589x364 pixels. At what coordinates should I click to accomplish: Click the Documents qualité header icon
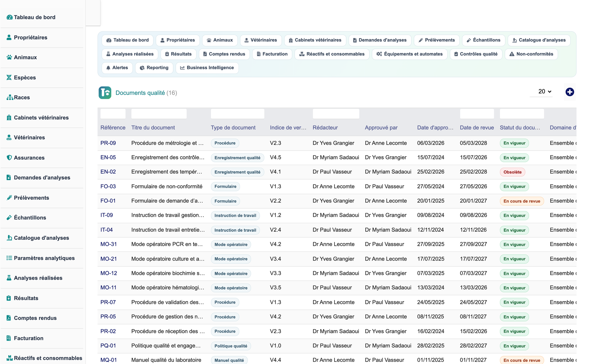point(105,93)
